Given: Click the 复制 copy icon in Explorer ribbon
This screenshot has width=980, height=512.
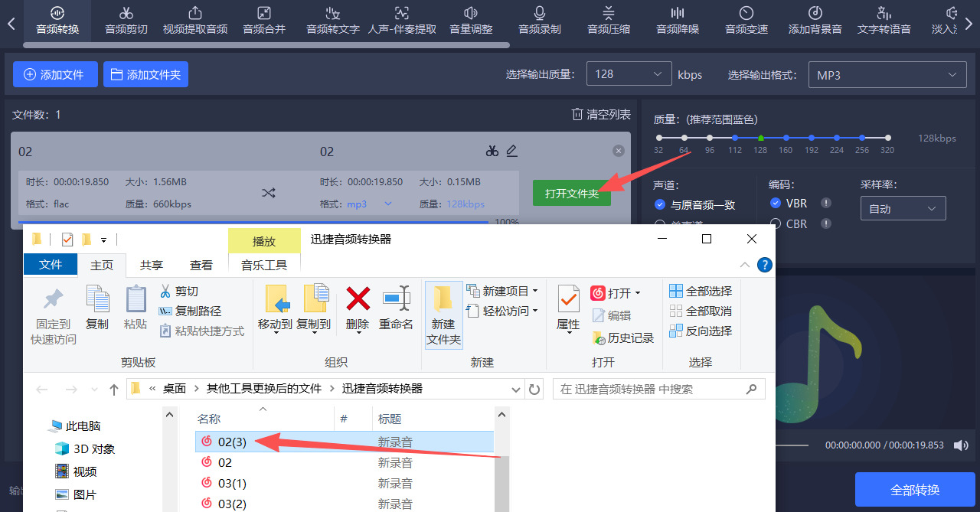Looking at the screenshot, I should pos(97,308).
